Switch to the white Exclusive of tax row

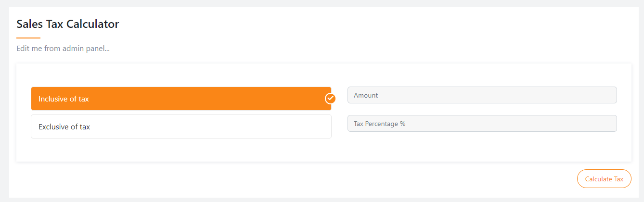[181, 127]
